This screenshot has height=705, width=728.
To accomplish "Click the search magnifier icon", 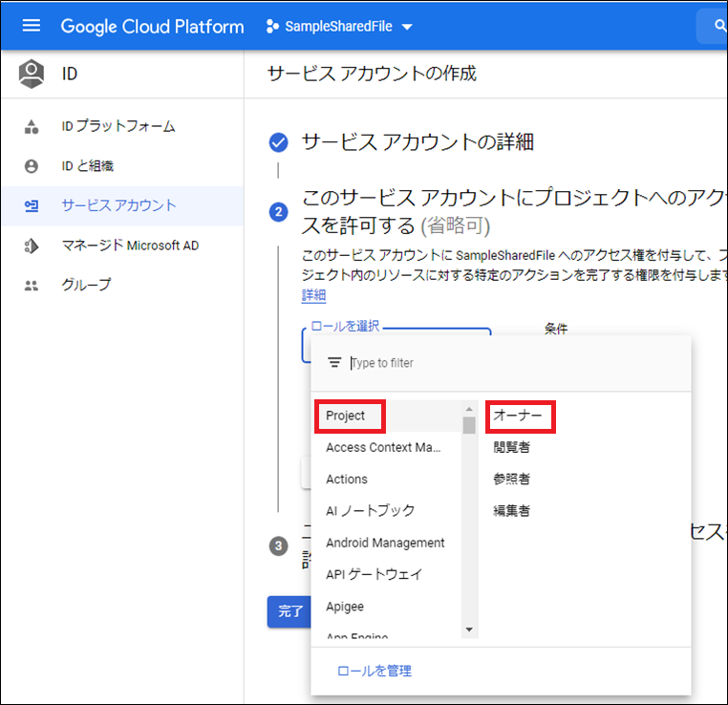I will click(720, 26).
